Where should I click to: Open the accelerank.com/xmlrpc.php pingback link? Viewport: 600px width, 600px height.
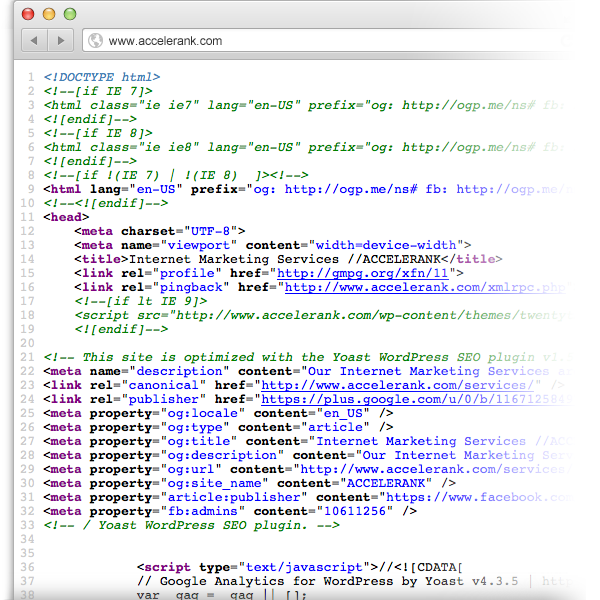pyautogui.click(x=425, y=287)
